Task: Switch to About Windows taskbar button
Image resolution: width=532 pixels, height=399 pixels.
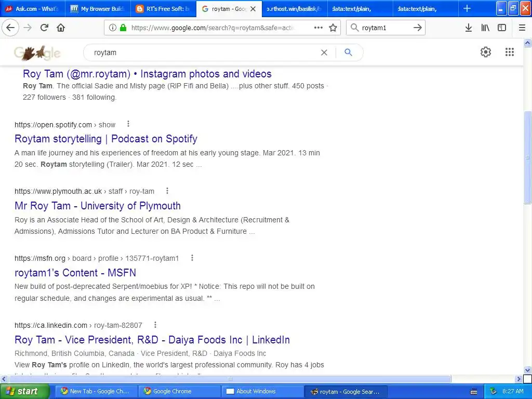Action: pos(262,391)
